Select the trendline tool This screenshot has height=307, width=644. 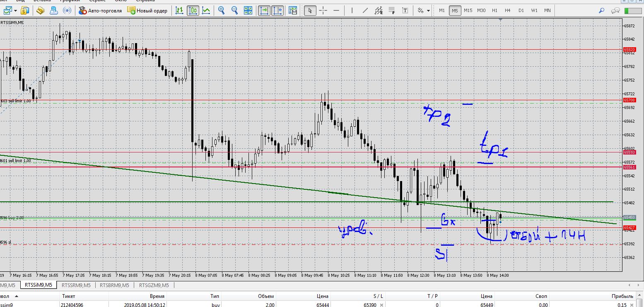coord(365,10)
